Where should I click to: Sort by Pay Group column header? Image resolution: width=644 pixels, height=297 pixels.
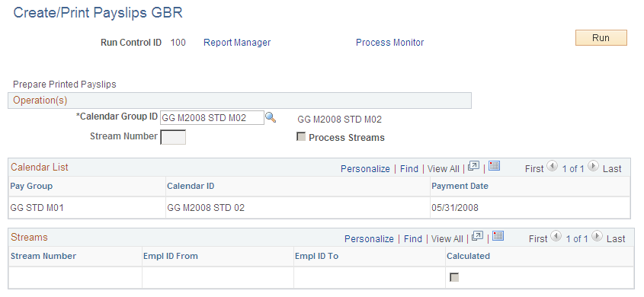[31, 186]
